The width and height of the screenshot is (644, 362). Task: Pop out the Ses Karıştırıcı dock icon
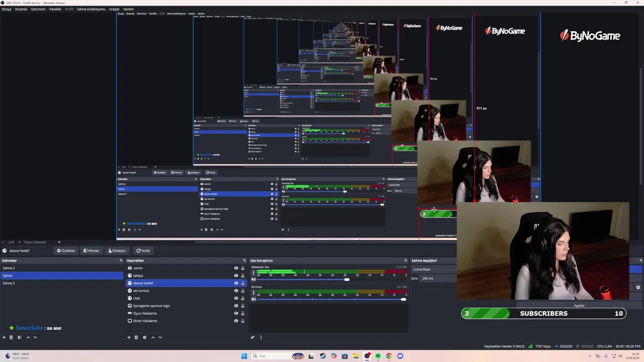coord(406,260)
